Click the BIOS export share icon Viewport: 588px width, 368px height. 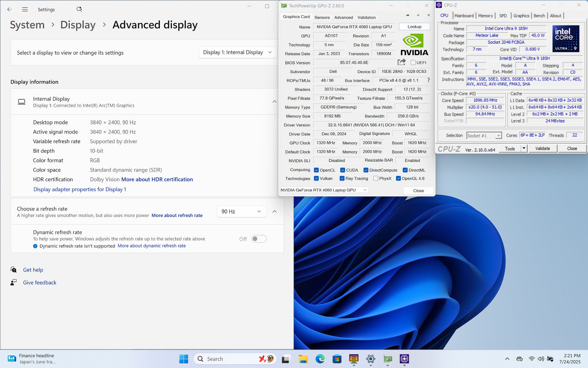point(401,62)
